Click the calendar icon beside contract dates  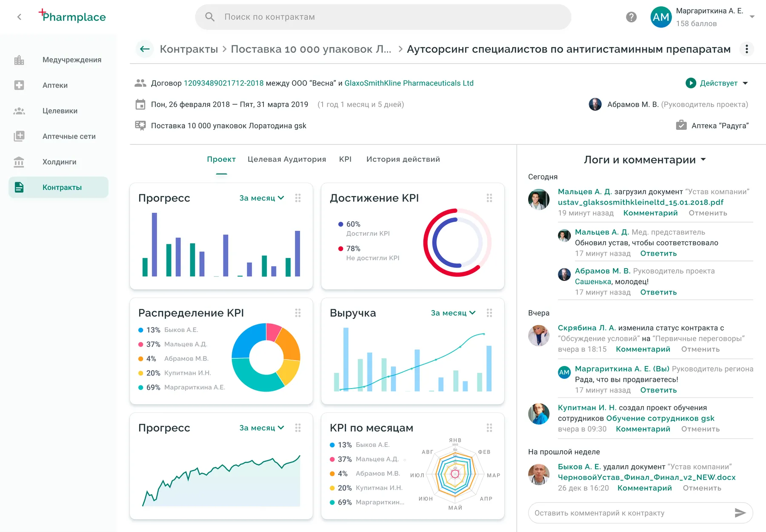coord(140,104)
